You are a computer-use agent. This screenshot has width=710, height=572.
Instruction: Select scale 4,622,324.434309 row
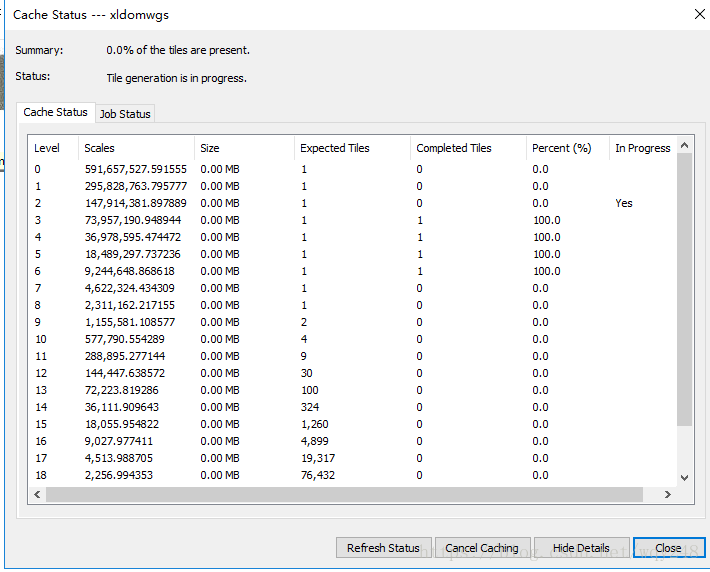(352, 288)
